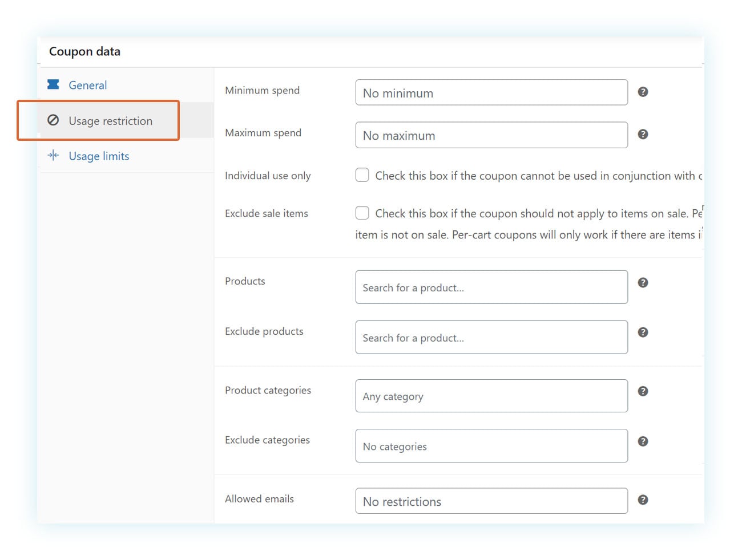Click the General ticket icon
742x560 pixels.
pos(53,84)
